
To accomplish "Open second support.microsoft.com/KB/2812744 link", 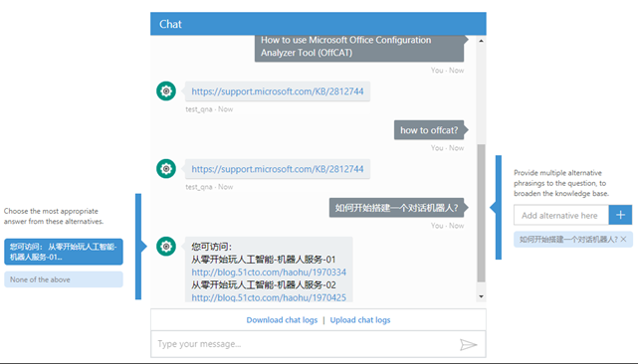I will click(x=278, y=169).
